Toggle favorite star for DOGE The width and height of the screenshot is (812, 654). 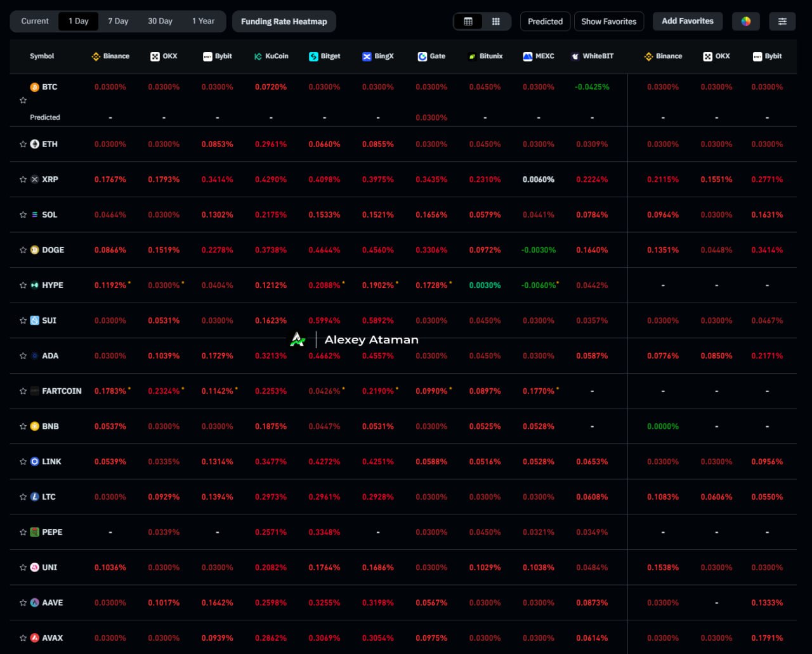click(x=23, y=250)
